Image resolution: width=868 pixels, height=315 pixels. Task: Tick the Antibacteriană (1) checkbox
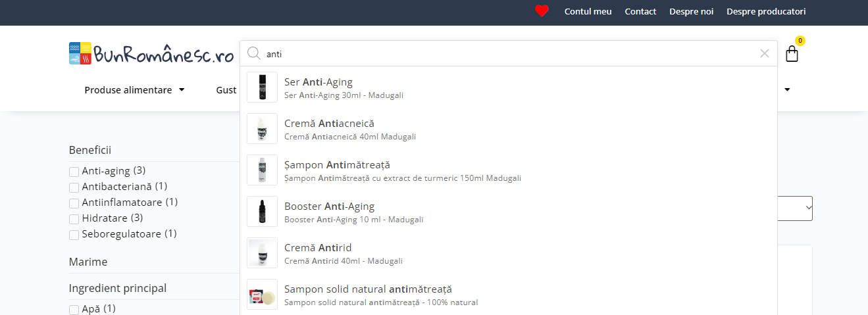(74, 187)
